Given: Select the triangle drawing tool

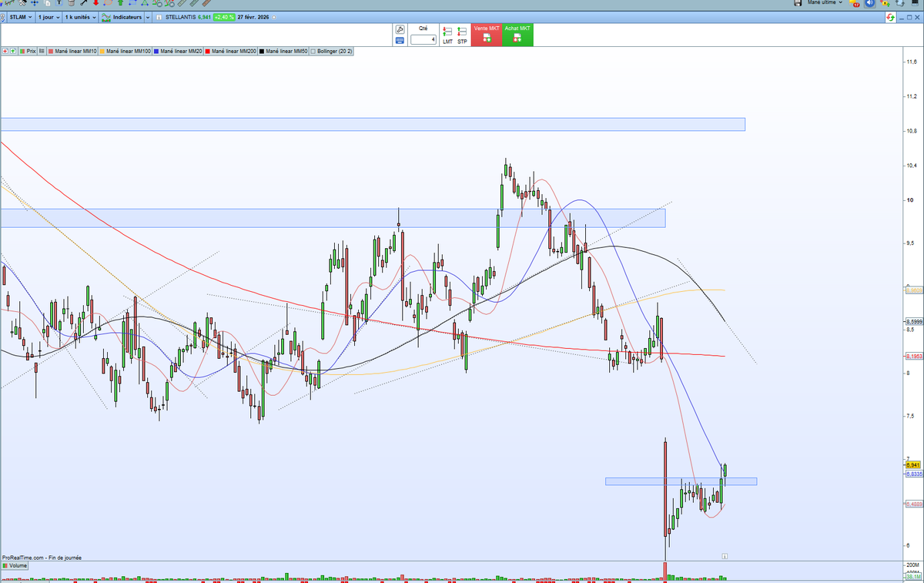Looking at the screenshot, I should tap(144, 3).
